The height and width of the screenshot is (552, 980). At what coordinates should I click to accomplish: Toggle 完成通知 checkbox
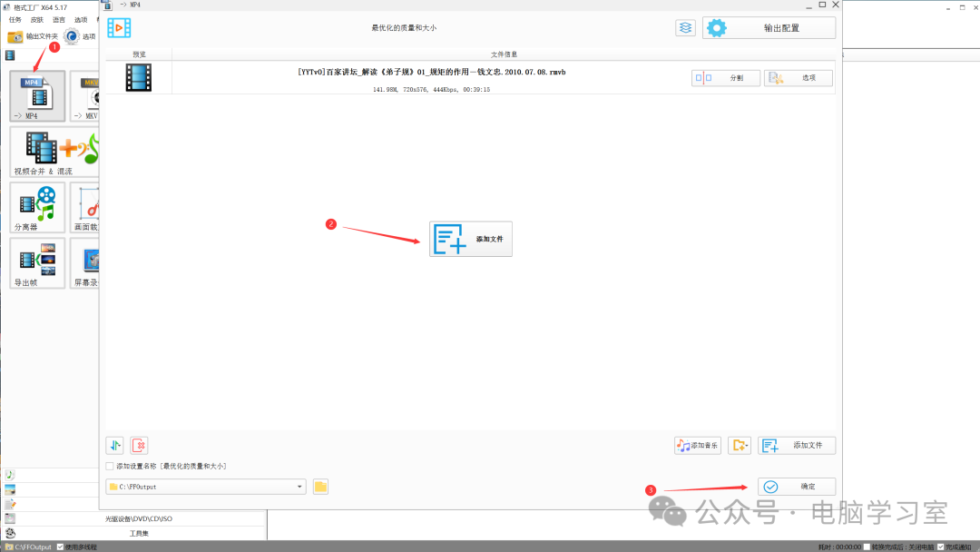(x=941, y=547)
